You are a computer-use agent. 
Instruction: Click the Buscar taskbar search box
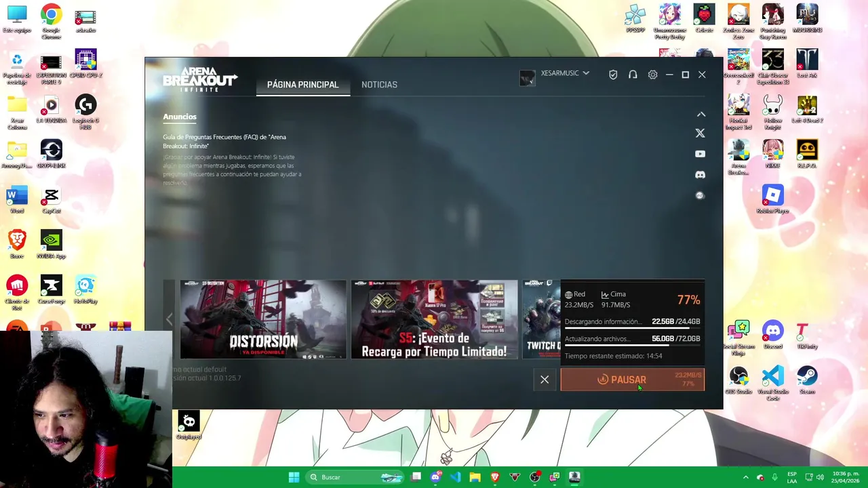pyautogui.click(x=355, y=477)
